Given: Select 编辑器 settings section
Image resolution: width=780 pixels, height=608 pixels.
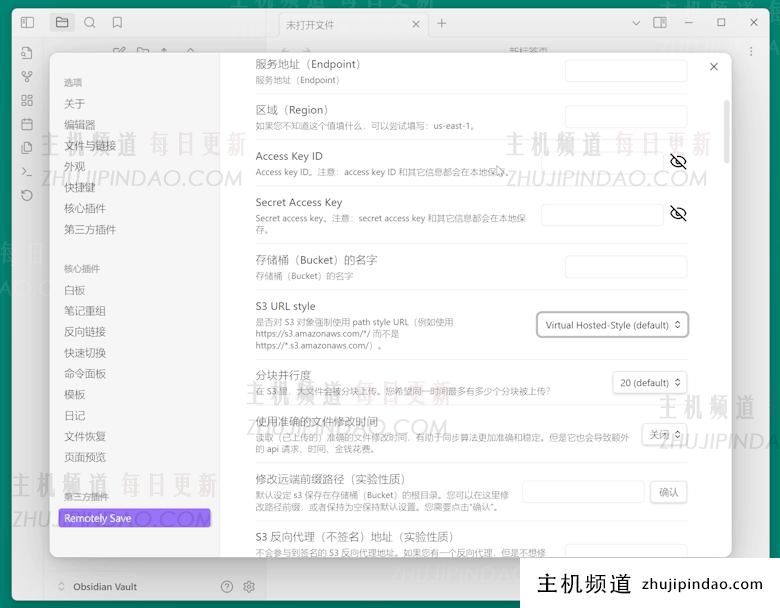Looking at the screenshot, I should 79,124.
